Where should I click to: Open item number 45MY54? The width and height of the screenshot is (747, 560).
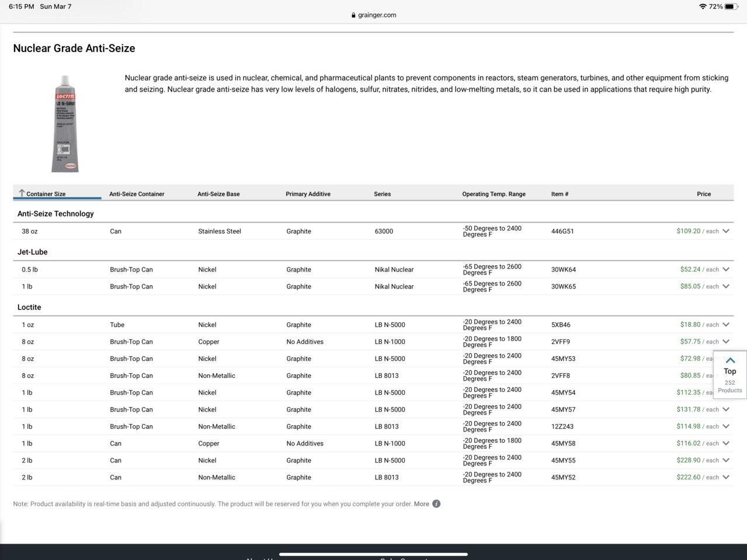[563, 392]
